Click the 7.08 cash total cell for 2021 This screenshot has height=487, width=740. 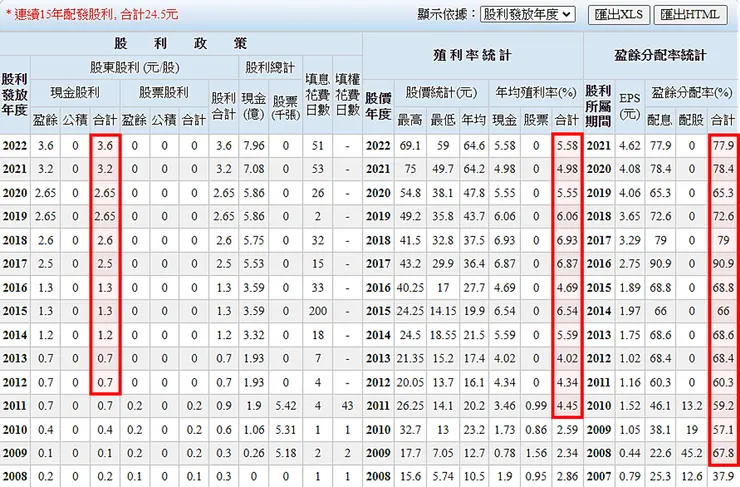coord(253,169)
